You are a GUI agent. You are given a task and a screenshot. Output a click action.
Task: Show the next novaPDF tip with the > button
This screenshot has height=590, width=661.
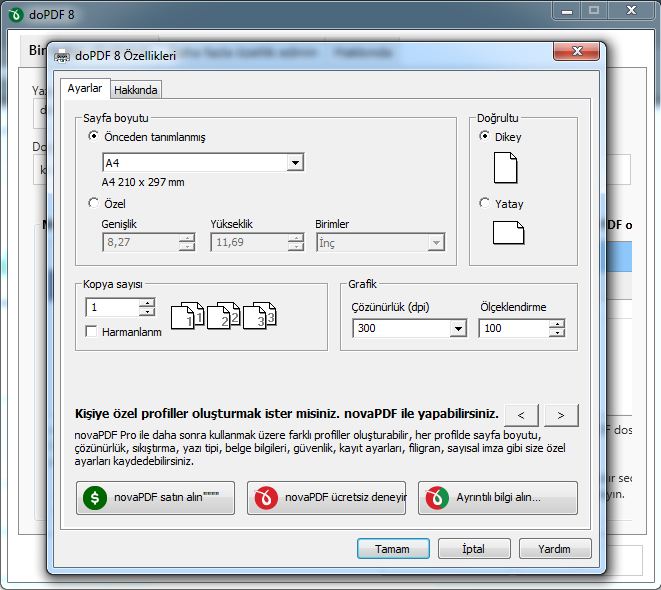click(561, 415)
